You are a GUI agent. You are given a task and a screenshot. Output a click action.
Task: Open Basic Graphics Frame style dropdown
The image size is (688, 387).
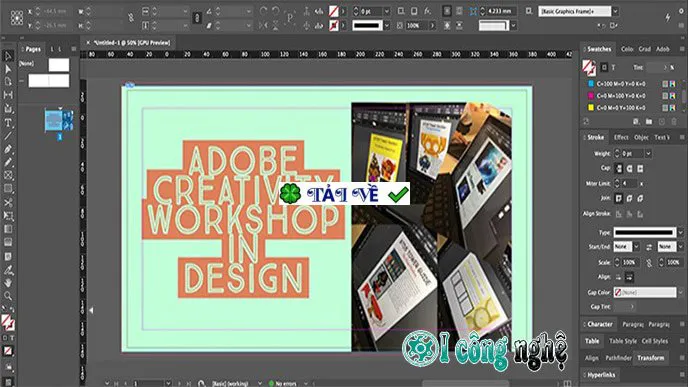pos(615,11)
